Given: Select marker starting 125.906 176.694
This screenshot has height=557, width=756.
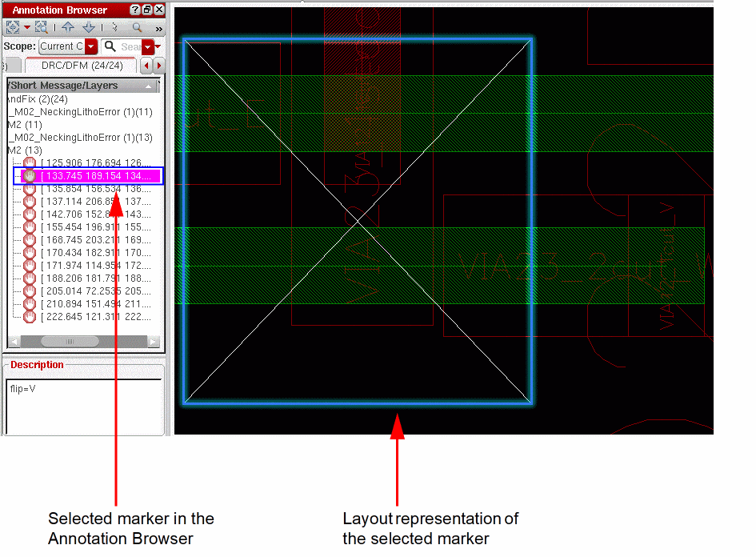Looking at the screenshot, I should click(x=95, y=163).
